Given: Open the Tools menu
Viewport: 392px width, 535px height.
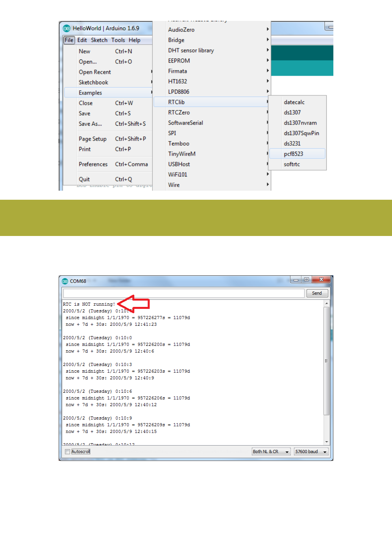Looking at the screenshot, I should (118, 40).
